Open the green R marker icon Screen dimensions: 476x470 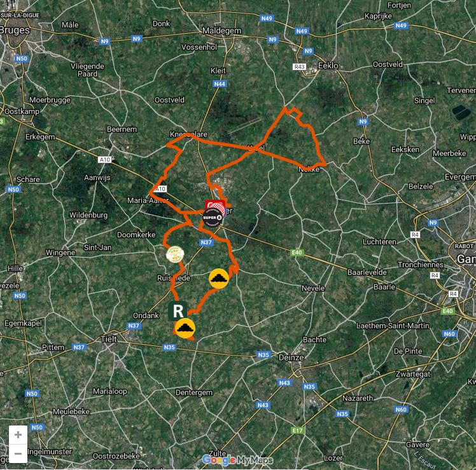coord(178,311)
